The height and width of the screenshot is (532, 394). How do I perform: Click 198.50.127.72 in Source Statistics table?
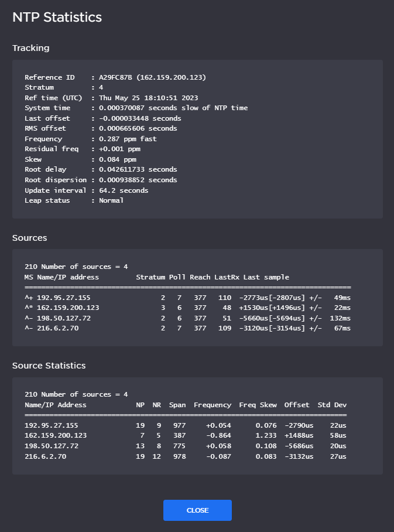click(x=52, y=446)
